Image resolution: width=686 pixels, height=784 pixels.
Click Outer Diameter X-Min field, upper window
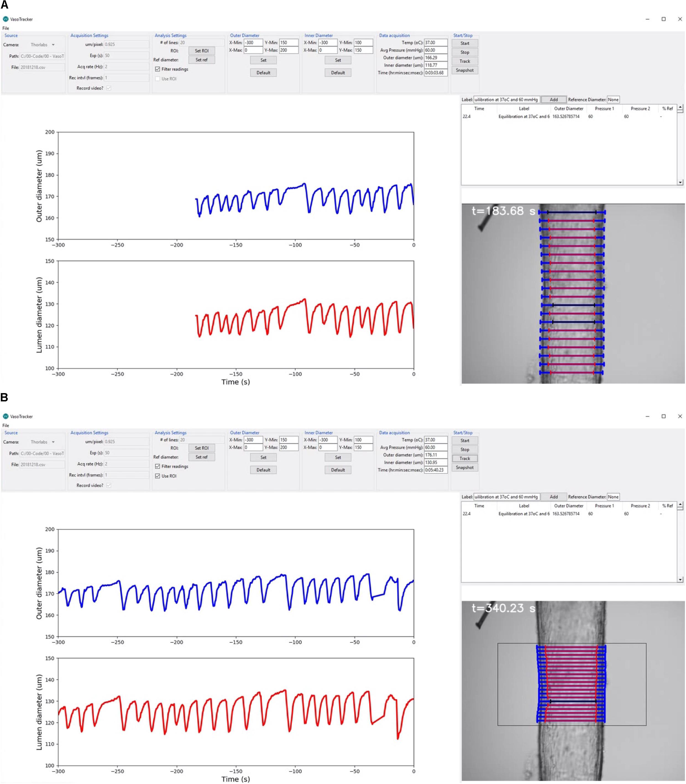pos(253,43)
